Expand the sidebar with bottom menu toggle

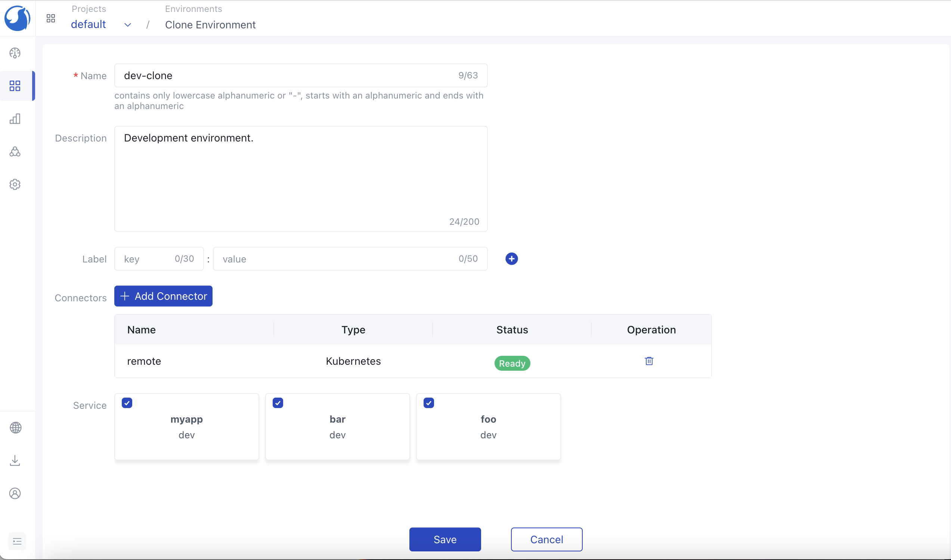17,541
